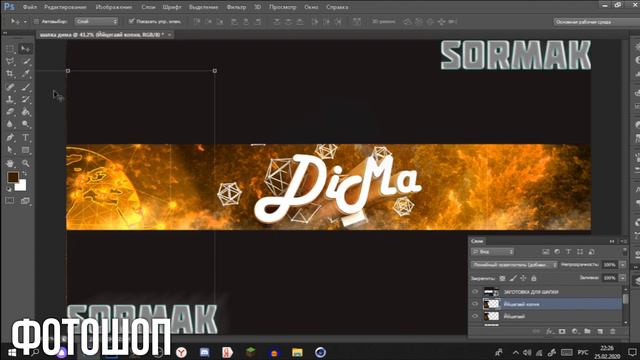Toggle lock position in Layers panel

[x=523, y=278]
